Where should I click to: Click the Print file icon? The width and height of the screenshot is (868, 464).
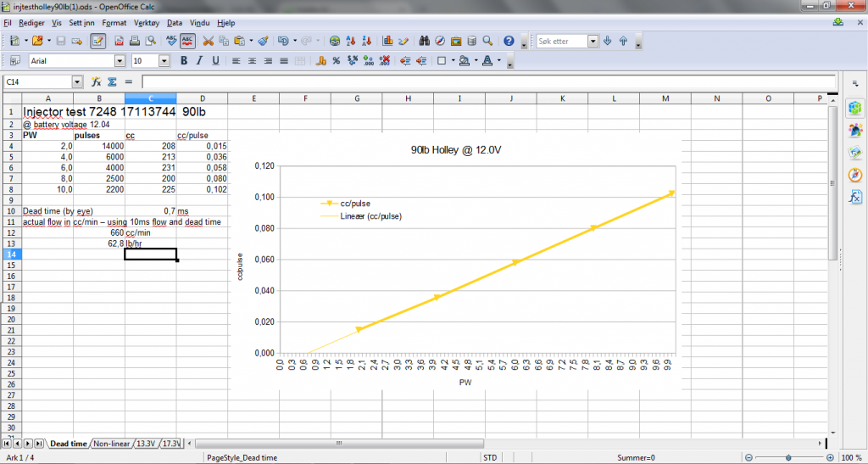coord(135,41)
